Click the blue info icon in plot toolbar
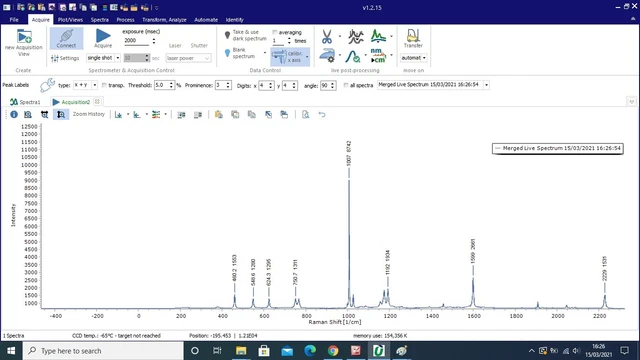The image size is (640, 360). [14, 115]
